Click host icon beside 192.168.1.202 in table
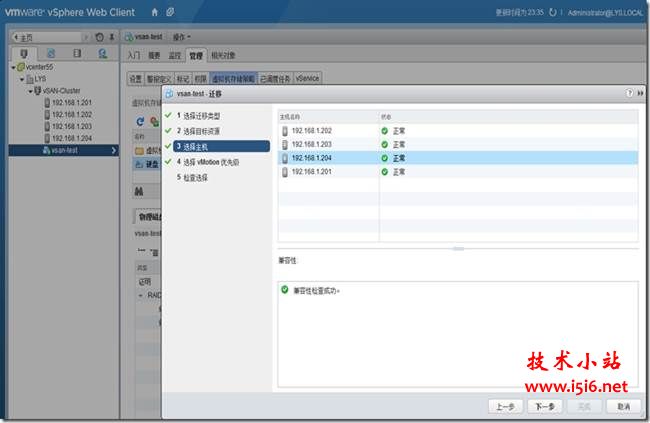Image resolution: width=650 pixels, height=423 pixels. [285, 131]
